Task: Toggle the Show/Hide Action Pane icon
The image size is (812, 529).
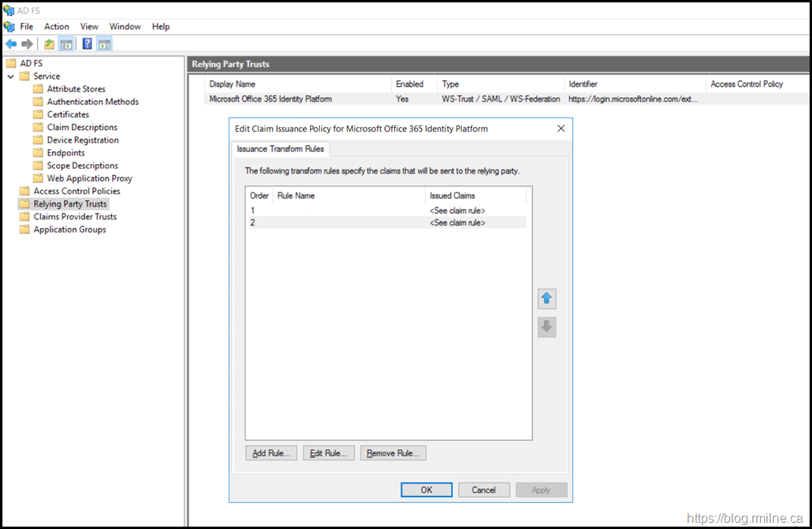Action: pos(104,44)
